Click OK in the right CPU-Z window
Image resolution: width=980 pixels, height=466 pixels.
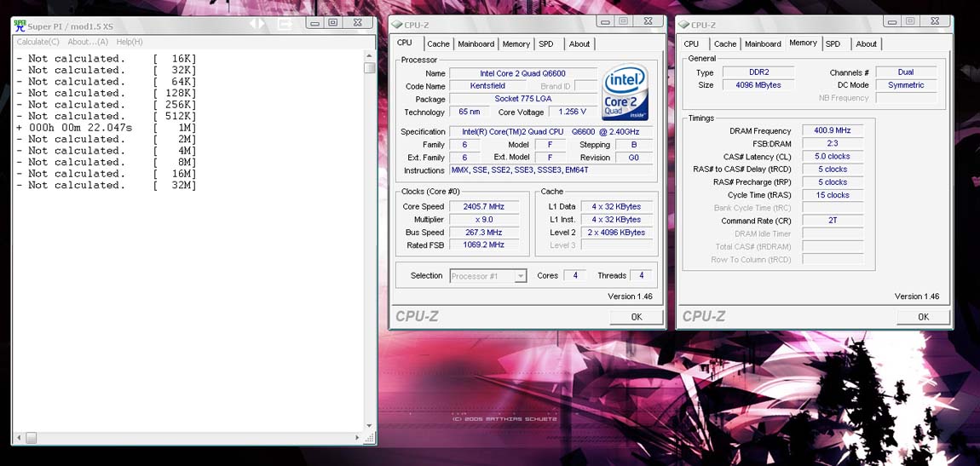(923, 317)
